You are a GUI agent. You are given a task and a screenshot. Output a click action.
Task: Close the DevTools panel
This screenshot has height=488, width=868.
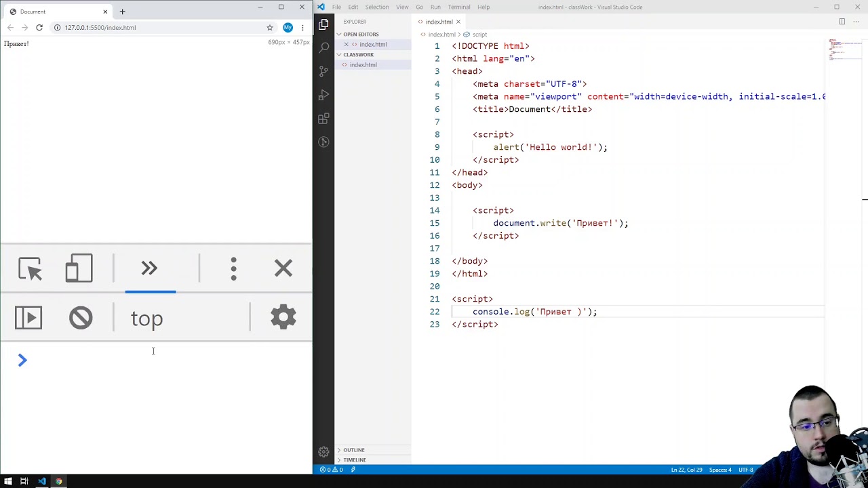point(283,268)
